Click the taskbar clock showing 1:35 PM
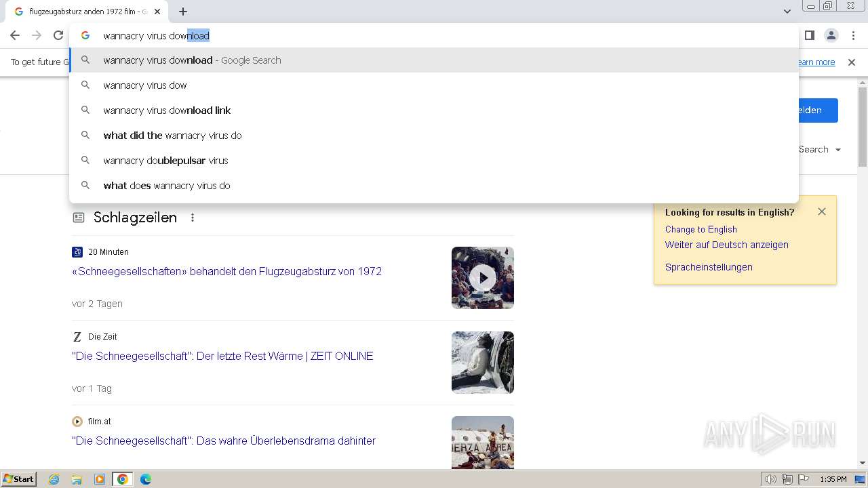Image resolution: width=868 pixels, height=488 pixels. [x=833, y=479]
